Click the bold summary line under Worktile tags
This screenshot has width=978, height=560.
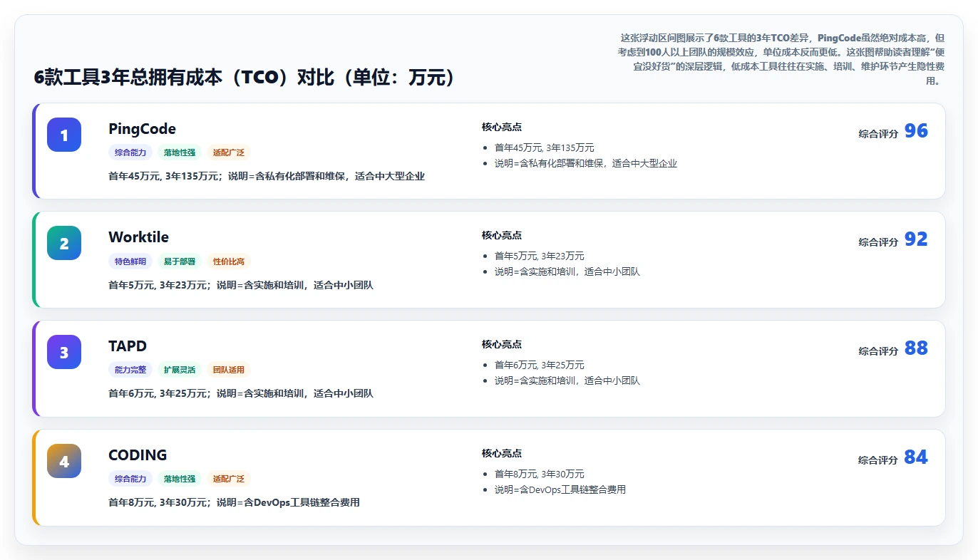[241, 285]
